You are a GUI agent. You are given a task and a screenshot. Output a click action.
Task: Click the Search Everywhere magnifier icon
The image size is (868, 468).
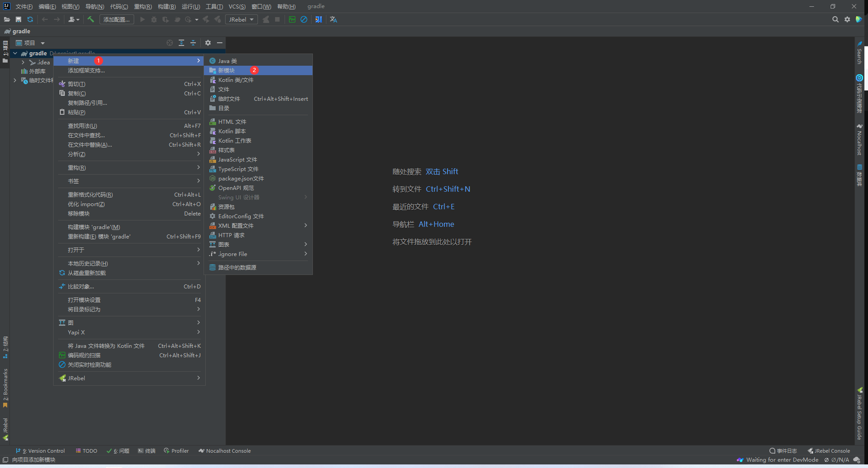[836, 19]
